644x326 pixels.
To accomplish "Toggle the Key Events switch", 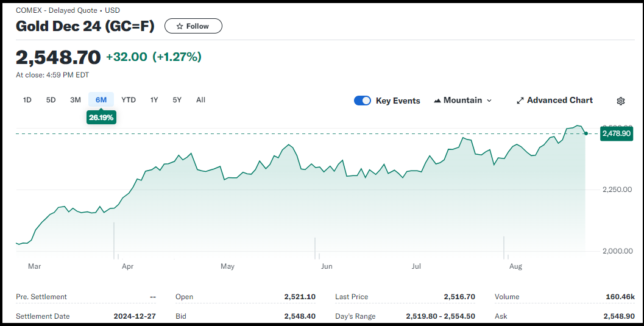I will (363, 101).
